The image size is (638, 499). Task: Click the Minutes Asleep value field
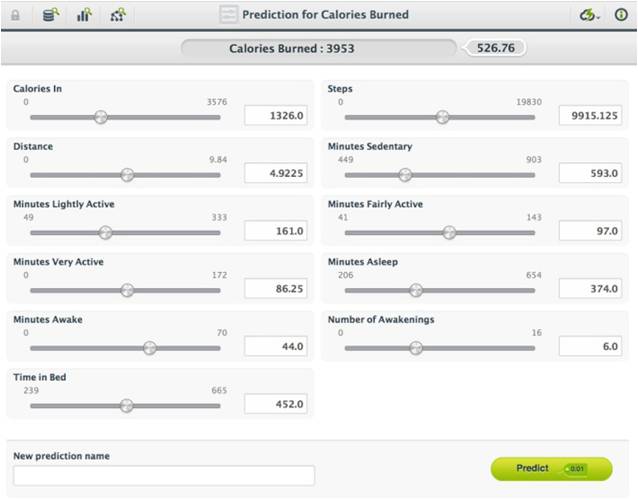point(592,289)
